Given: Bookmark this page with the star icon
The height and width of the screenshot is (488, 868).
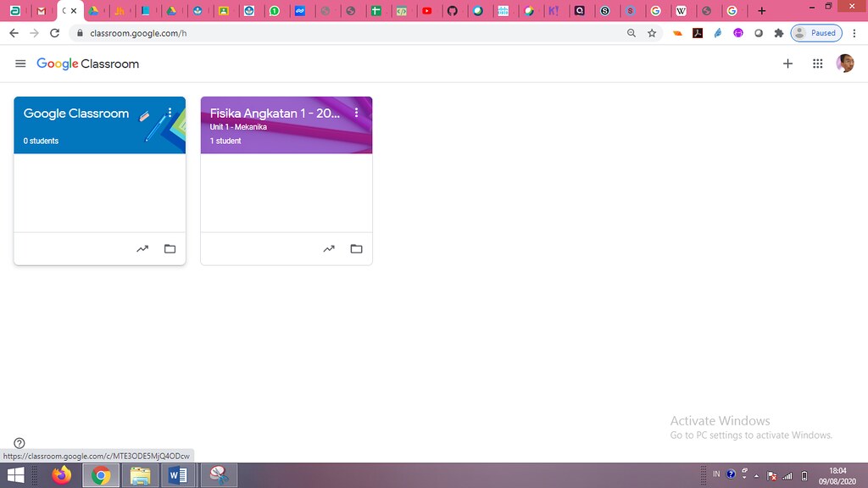Looking at the screenshot, I should pyautogui.click(x=652, y=33).
